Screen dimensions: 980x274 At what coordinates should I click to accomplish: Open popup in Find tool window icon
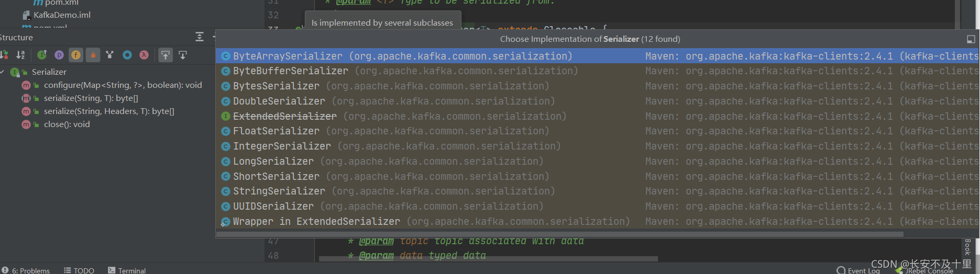tap(971, 39)
